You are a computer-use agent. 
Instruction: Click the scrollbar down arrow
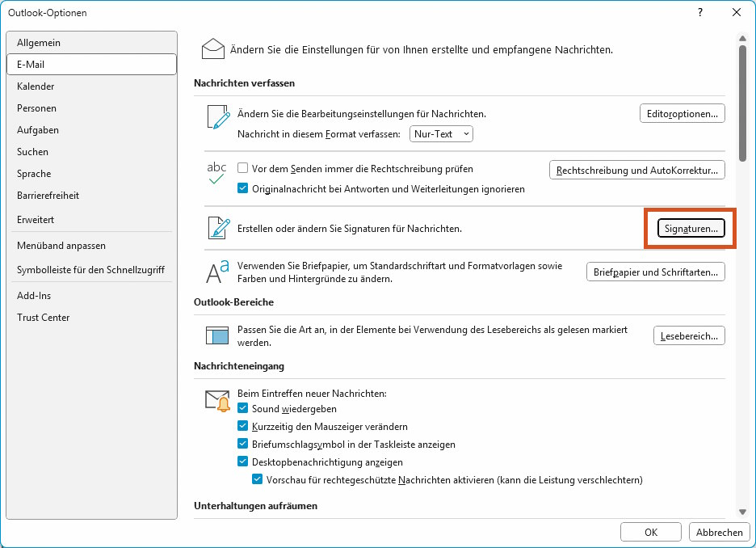coord(742,512)
